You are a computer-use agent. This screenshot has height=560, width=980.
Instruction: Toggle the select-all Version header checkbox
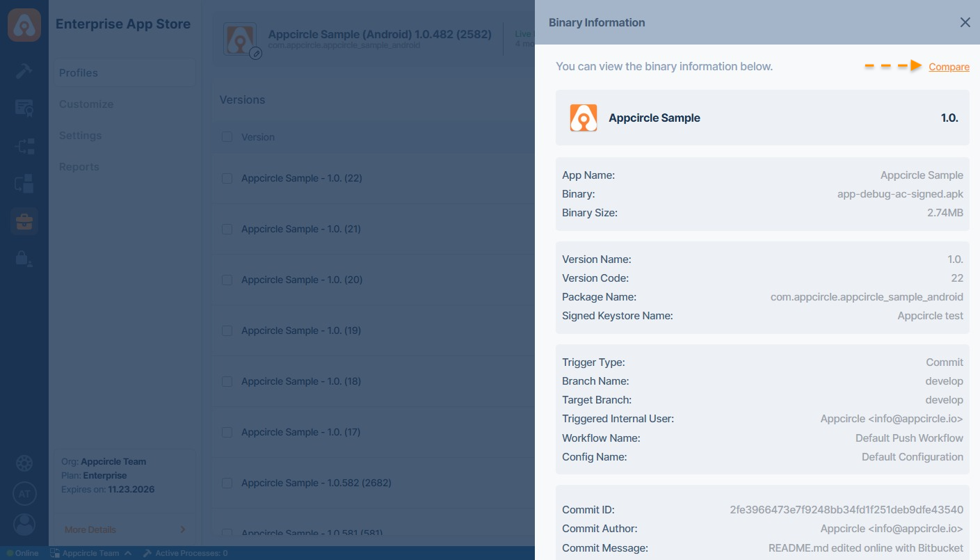227,137
